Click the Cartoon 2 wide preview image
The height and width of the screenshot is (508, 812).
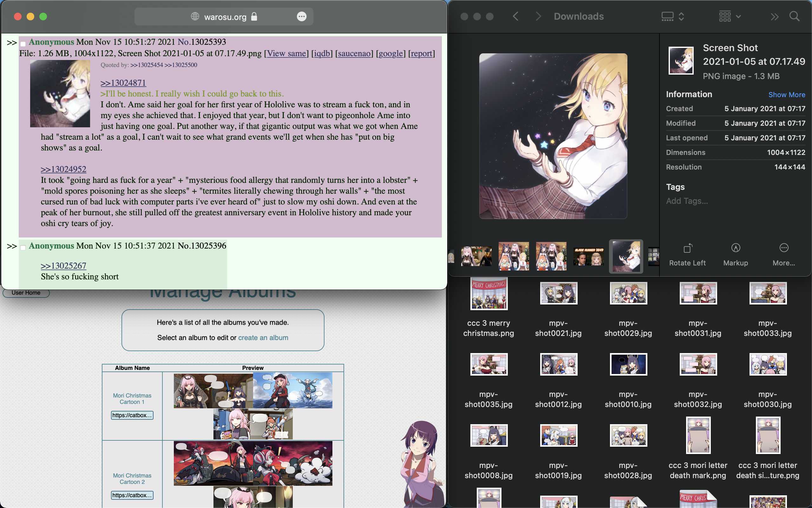click(x=253, y=463)
